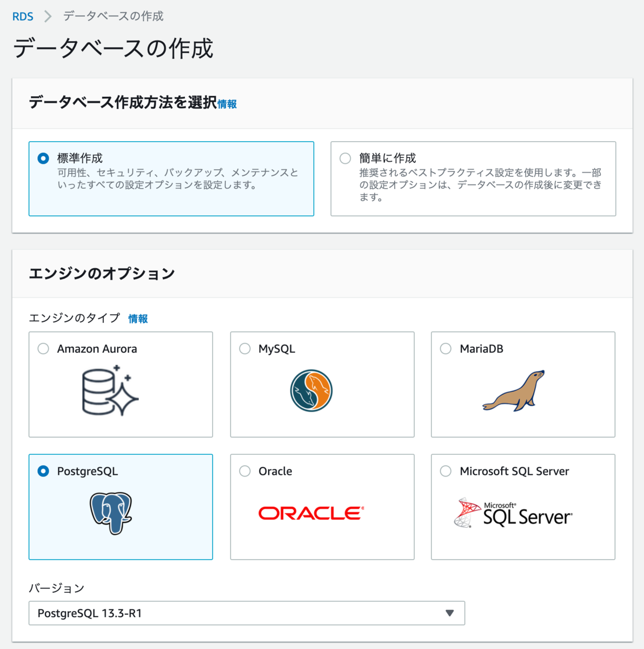The width and height of the screenshot is (644, 649).
Task: Click the PostgreSQL elephant logo
Action: 111,513
